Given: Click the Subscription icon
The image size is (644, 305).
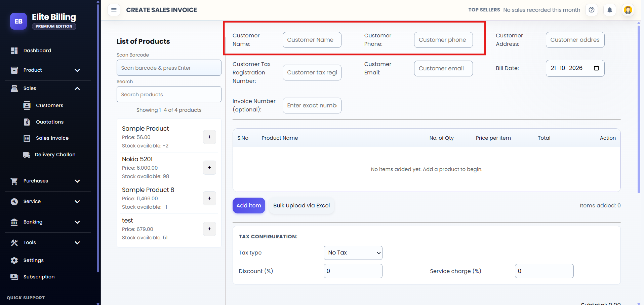Looking at the screenshot, I should pyautogui.click(x=14, y=277).
